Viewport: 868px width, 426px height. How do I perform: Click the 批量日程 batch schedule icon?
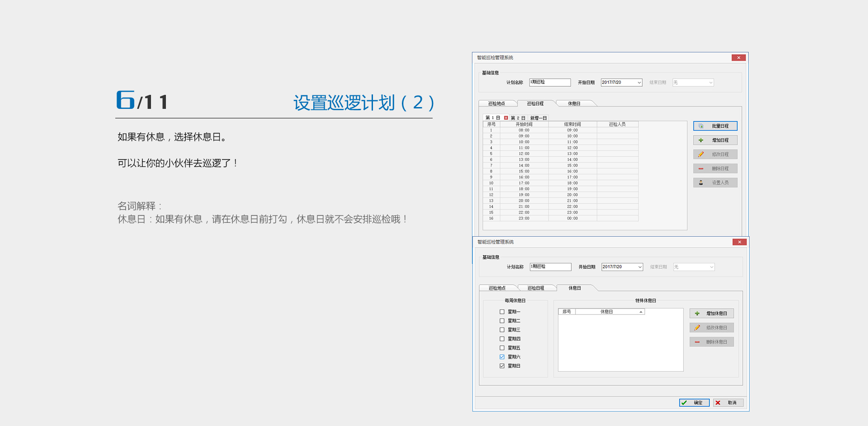click(x=701, y=126)
